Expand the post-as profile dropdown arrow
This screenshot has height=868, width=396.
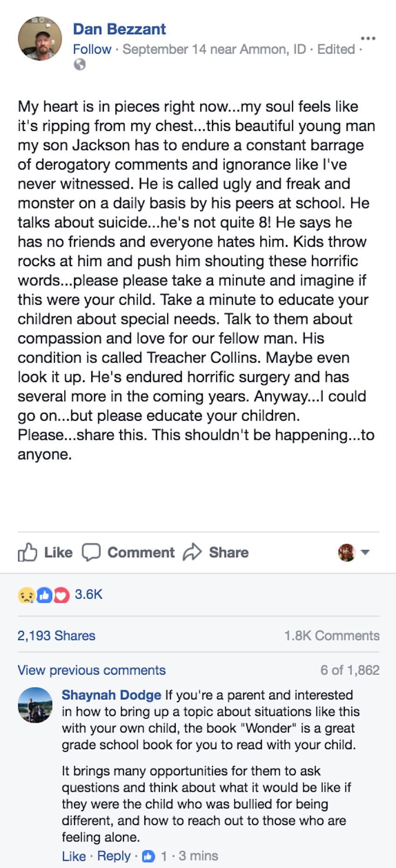[x=366, y=552]
